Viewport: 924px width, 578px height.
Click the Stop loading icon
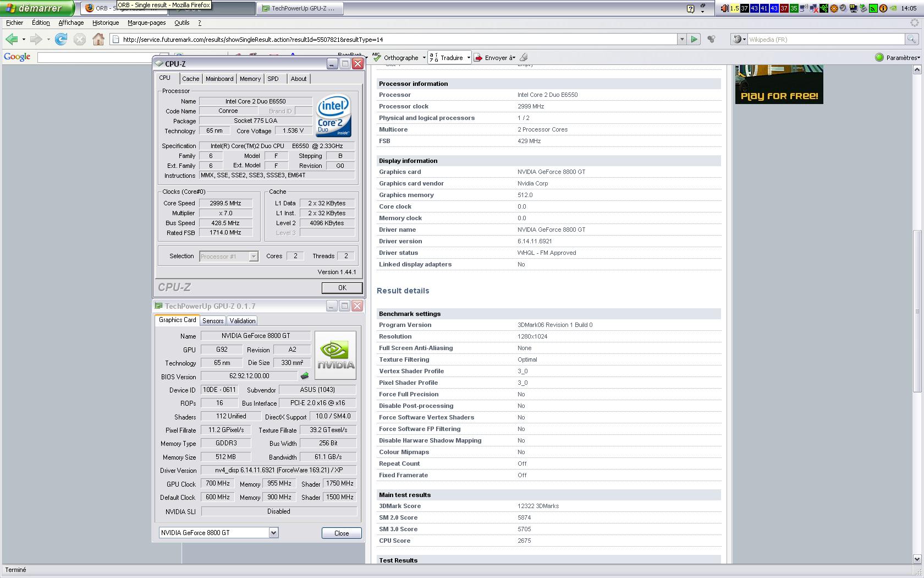point(80,39)
